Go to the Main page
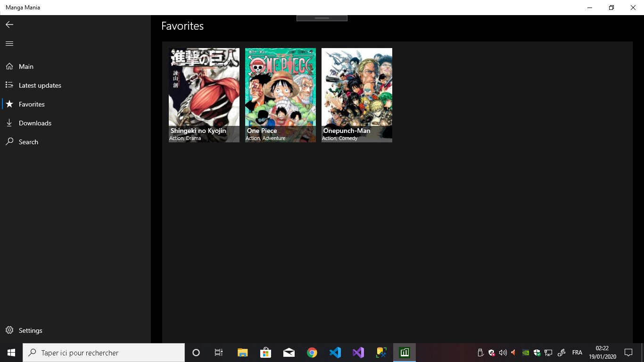644x362 pixels. pyautogui.click(x=75, y=66)
